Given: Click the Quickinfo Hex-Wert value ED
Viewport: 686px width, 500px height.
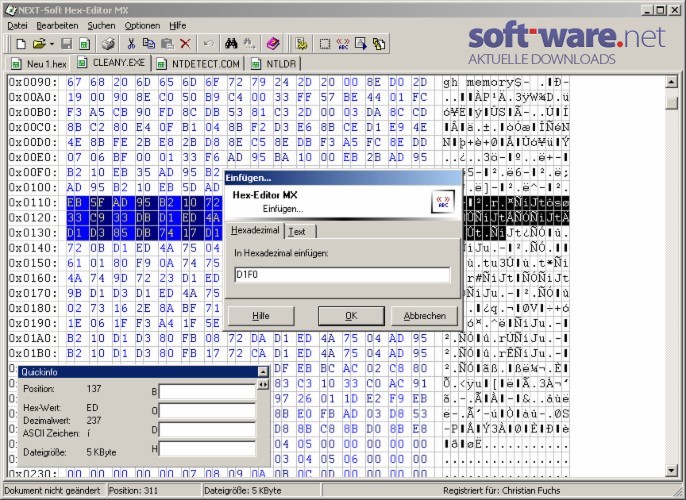Looking at the screenshot, I should [x=92, y=408].
